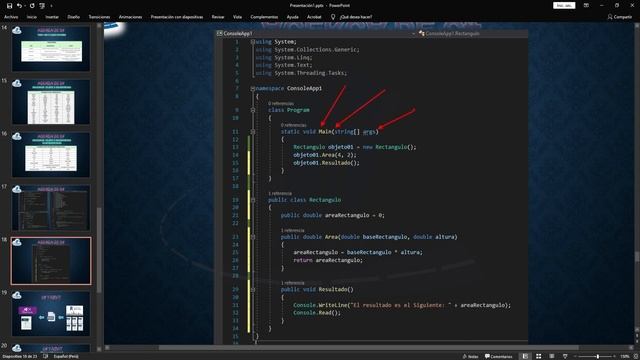This screenshot has height=360, width=640.
Task: Switch to Normal view icon
Action: [525, 356]
